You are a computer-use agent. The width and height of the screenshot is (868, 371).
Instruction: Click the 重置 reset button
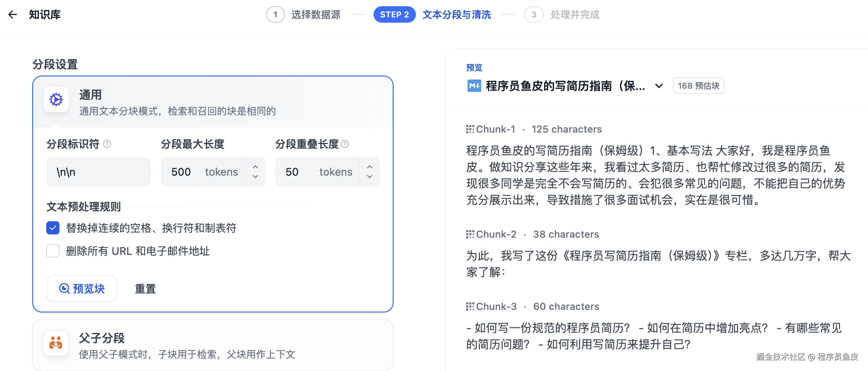tap(145, 289)
